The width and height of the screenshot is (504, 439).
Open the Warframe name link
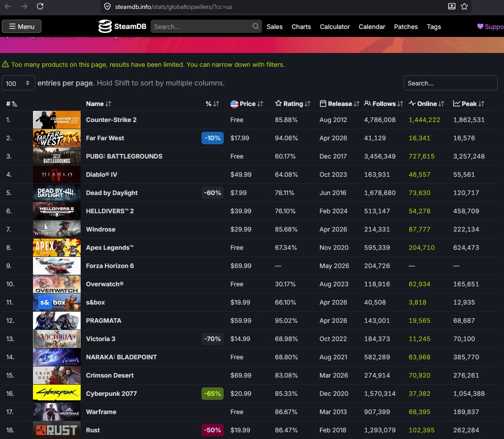point(101,412)
